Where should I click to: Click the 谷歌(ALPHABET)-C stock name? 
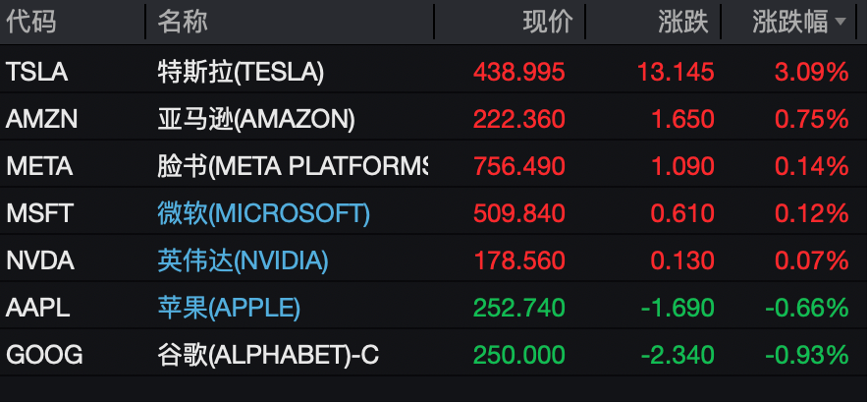[x=268, y=355]
